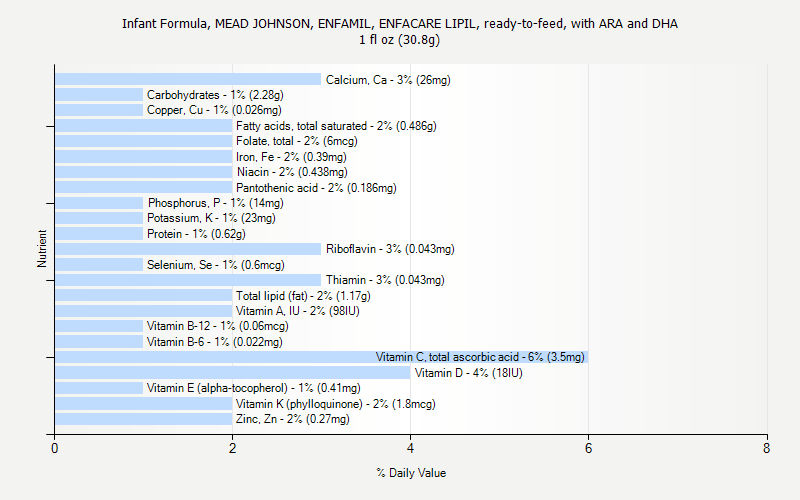Select the 'Vitamin B-6 - 1% (0.022mg)' label
The width and height of the screenshot is (800, 500).
215,342
